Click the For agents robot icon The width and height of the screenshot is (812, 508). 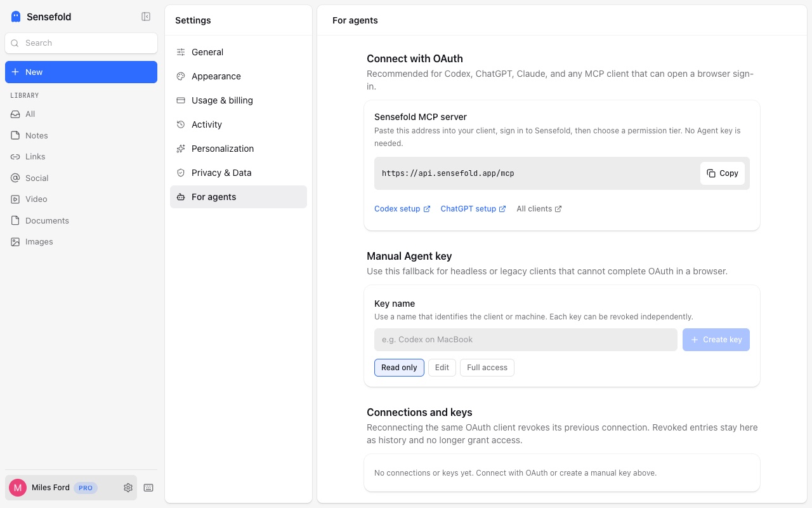click(x=181, y=197)
